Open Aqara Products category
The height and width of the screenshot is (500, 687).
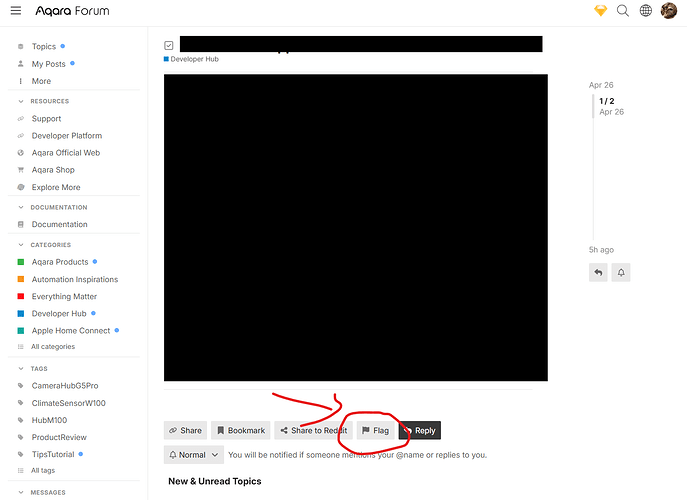60,262
